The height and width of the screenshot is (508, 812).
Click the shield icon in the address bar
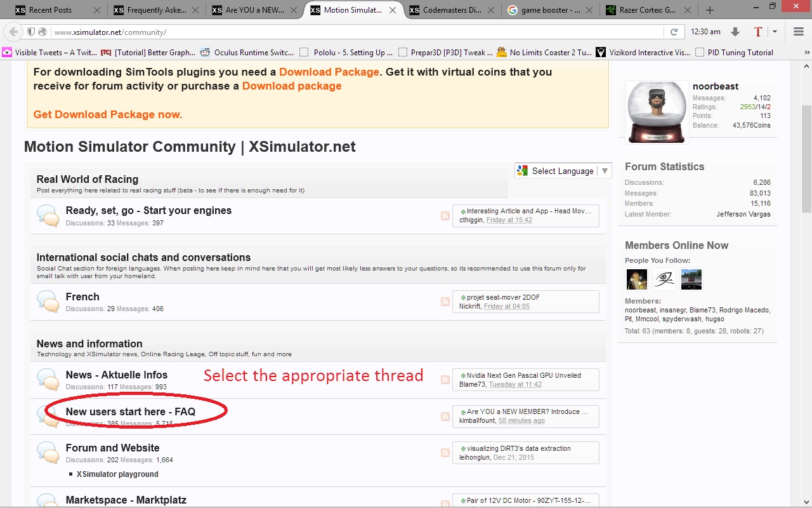tap(31, 32)
